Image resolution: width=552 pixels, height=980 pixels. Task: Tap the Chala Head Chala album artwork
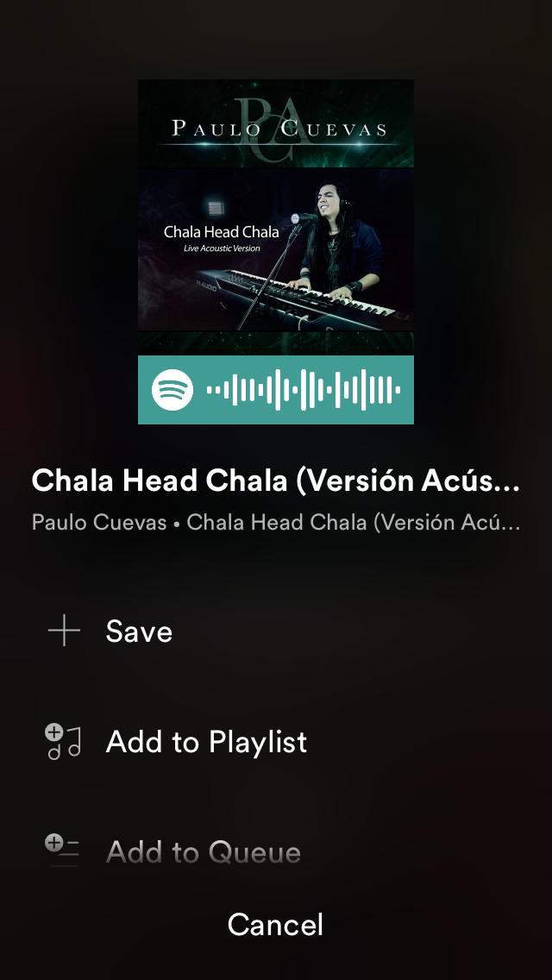point(276,217)
